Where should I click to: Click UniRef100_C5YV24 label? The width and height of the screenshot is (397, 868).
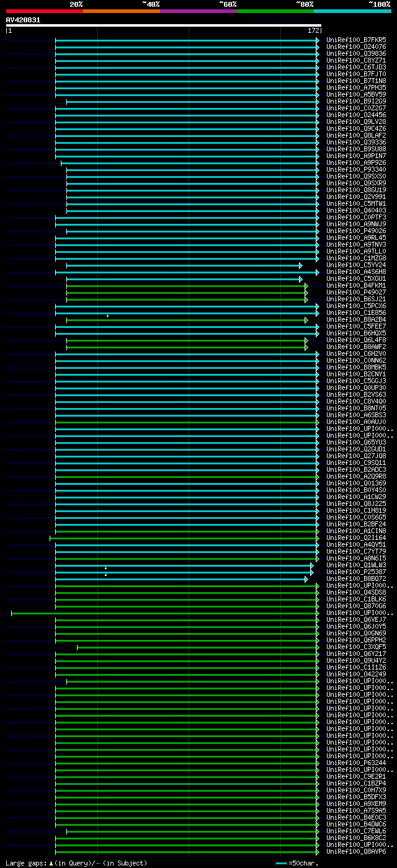click(x=356, y=265)
